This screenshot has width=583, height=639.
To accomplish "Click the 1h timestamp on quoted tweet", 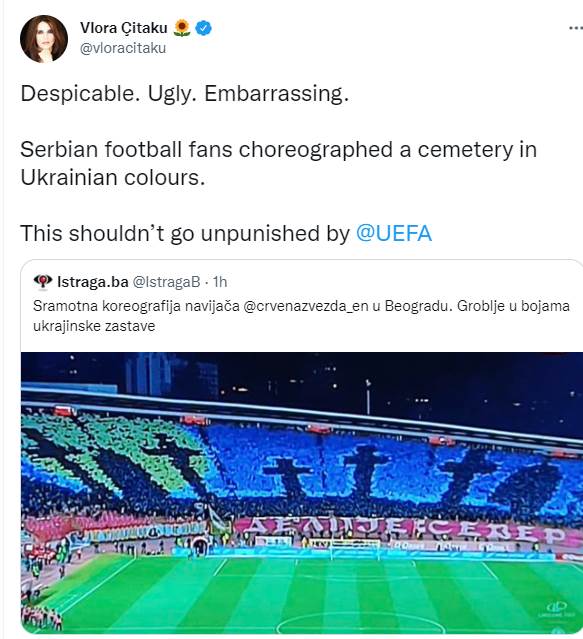I will (220, 282).
